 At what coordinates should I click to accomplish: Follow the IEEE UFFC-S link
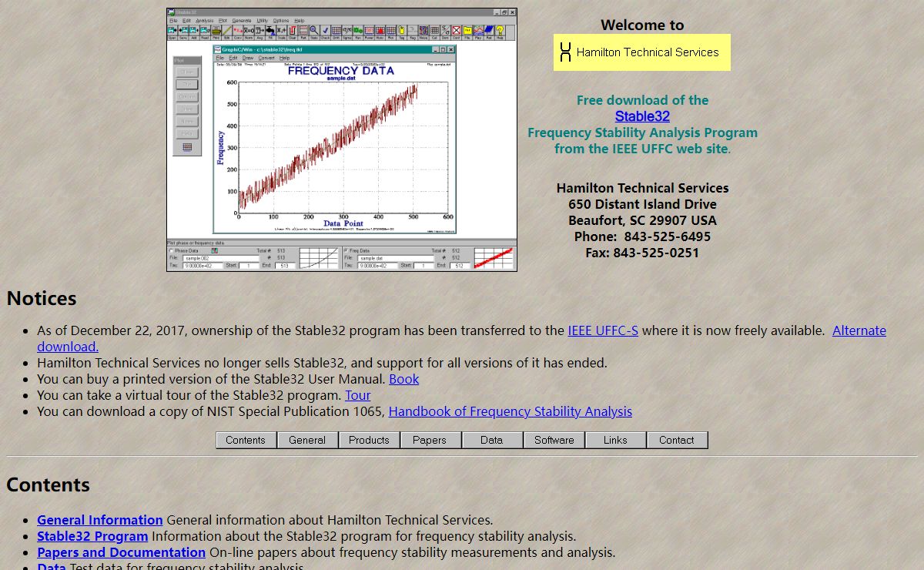(x=603, y=330)
